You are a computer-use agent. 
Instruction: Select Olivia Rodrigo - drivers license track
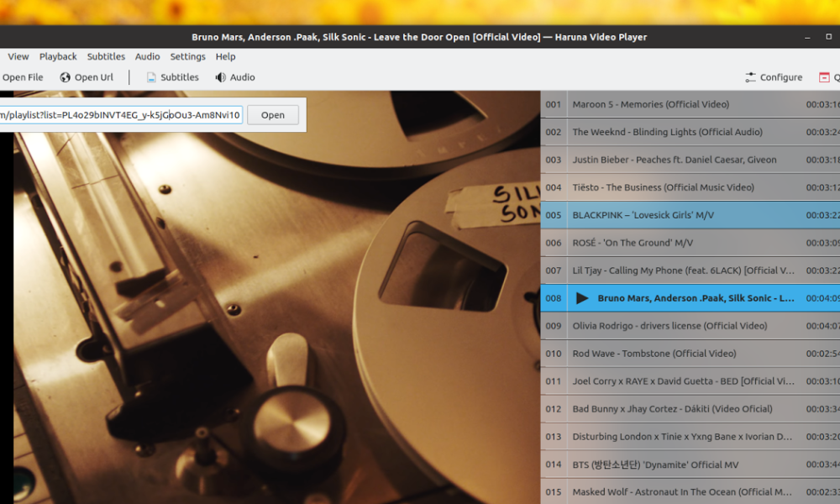pos(690,326)
